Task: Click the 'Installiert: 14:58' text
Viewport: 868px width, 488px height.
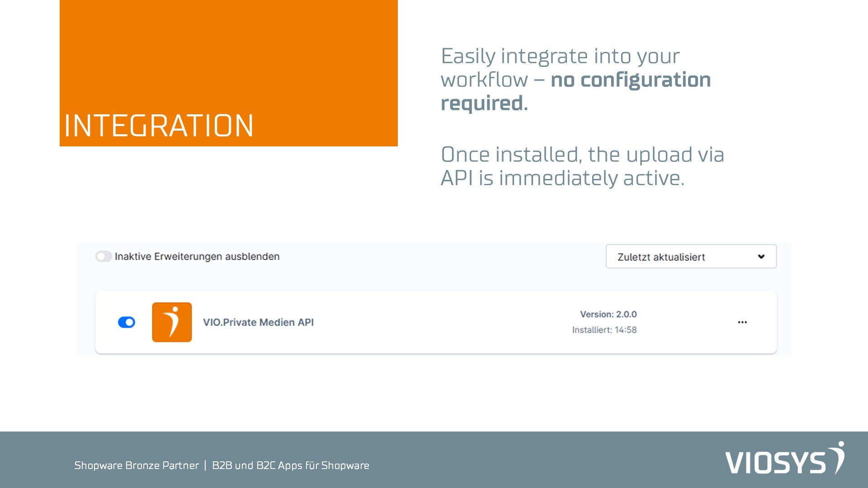Action: [x=604, y=330]
